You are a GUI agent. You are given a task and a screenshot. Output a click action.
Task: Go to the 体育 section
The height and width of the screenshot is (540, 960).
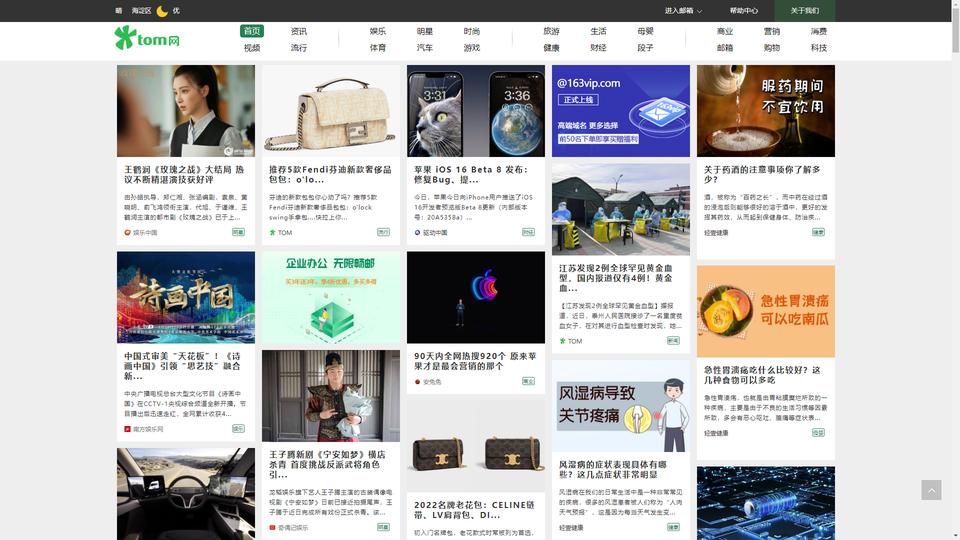378,48
